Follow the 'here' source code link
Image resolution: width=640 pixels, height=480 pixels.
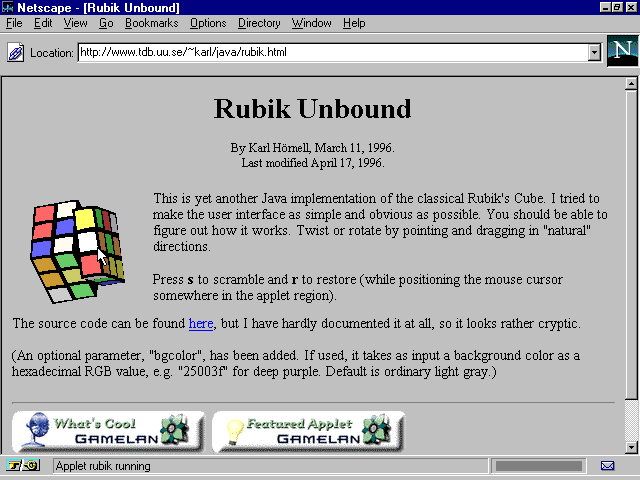tap(201, 324)
